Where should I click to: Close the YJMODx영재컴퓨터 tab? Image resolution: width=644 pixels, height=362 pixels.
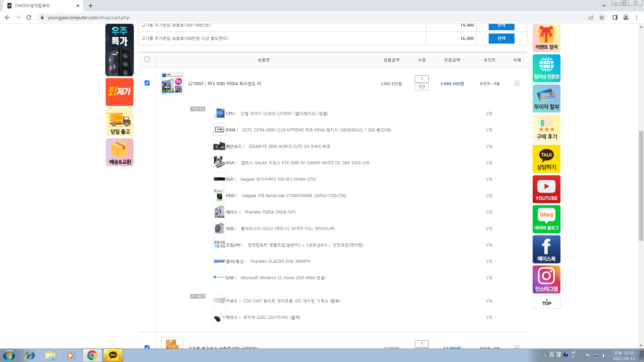[x=78, y=6]
